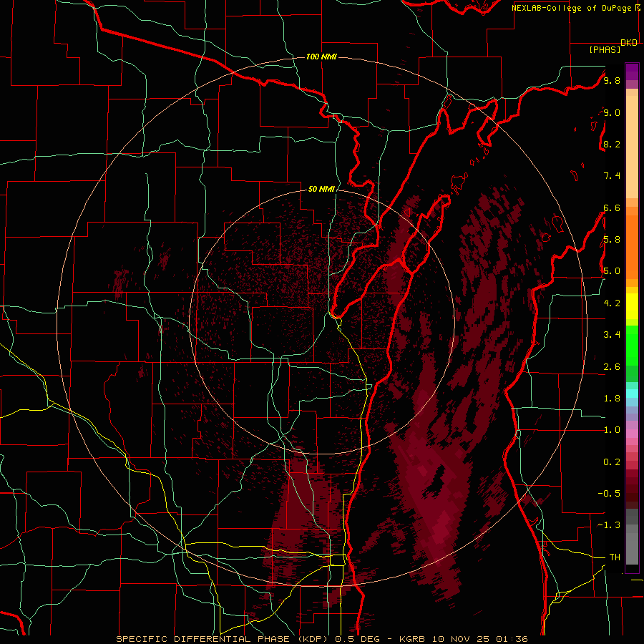
Task: Click the [PHAS] legend header
Action: pos(605,49)
